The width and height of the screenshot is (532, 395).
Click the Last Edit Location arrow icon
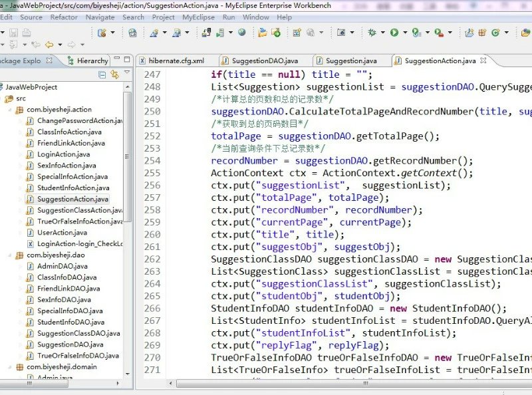(x=36, y=45)
